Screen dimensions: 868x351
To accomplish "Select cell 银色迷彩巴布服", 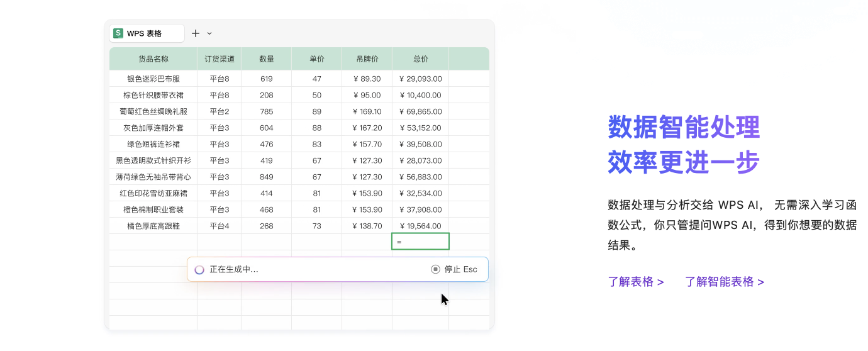I will (153, 79).
